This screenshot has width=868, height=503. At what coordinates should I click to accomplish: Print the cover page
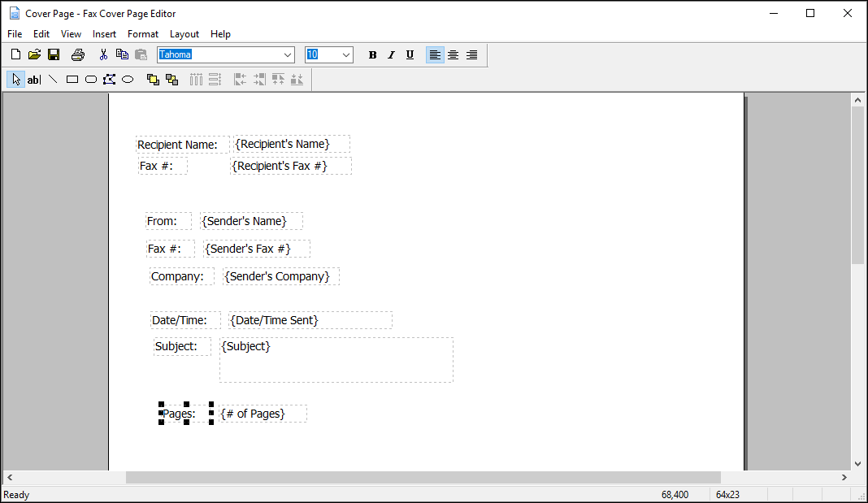click(x=77, y=54)
